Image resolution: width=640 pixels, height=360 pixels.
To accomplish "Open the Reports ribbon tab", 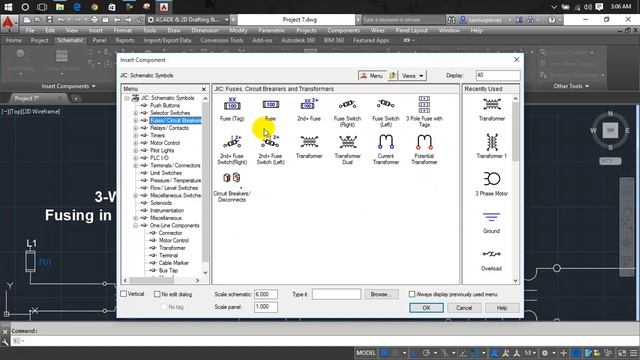I will pos(125,40).
